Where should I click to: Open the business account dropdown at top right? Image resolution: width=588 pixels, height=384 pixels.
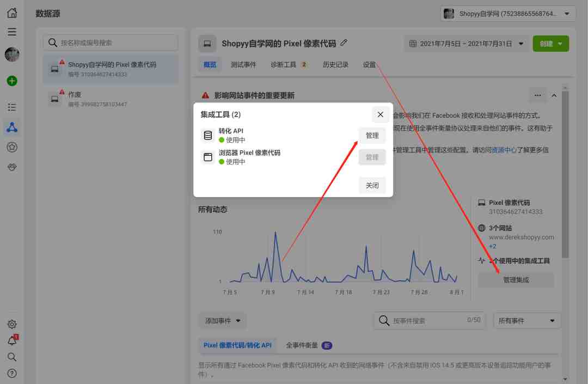coord(508,14)
